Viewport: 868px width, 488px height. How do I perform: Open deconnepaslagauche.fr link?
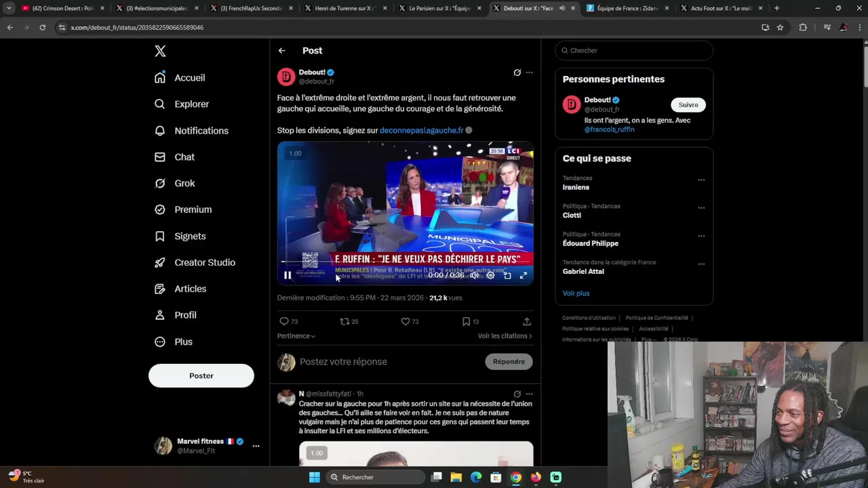pyautogui.click(x=421, y=130)
